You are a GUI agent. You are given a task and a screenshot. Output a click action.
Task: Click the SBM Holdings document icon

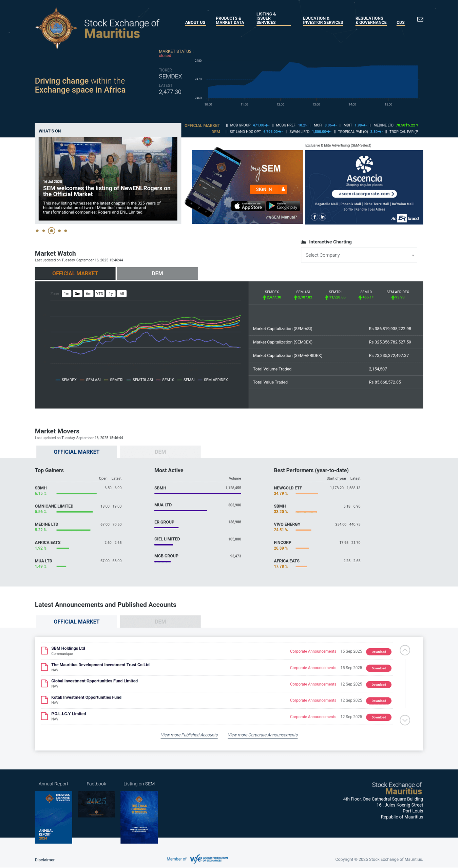tap(44, 650)
